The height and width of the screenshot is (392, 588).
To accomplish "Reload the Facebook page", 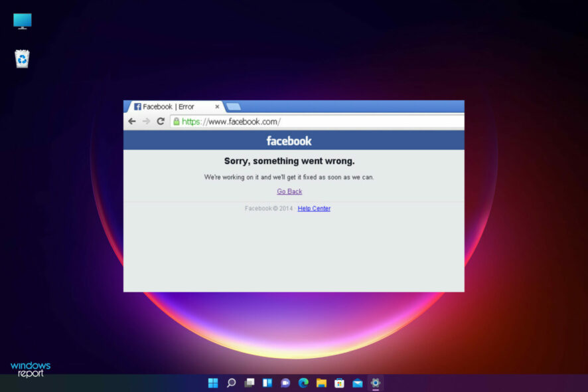I will (161, 121).
